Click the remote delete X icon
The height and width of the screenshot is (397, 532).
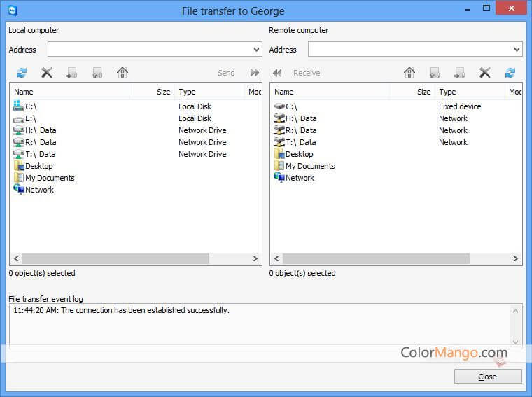(x=484, y=73)
